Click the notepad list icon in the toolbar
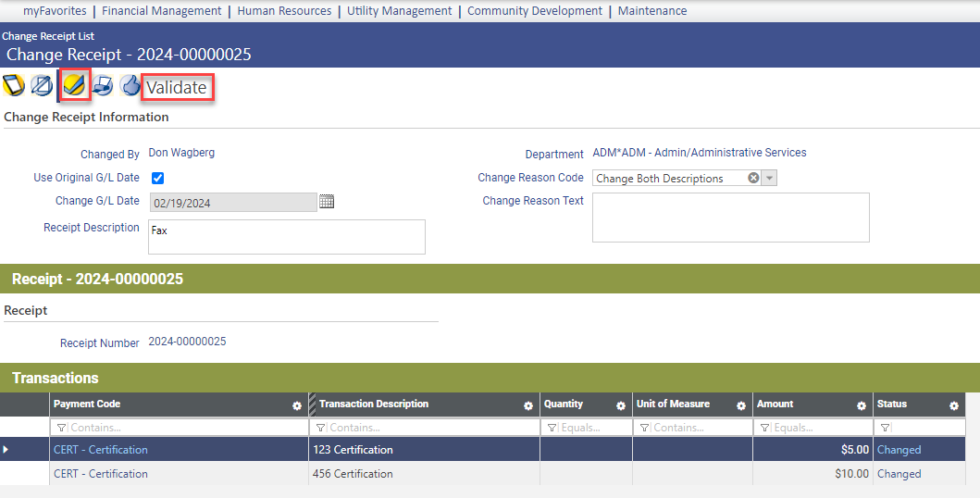This screenshot has height=498, width=980. (14, 85)
